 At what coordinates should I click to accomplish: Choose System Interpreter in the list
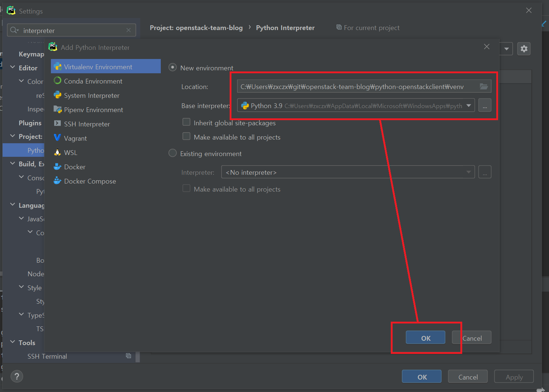point(106,95)
